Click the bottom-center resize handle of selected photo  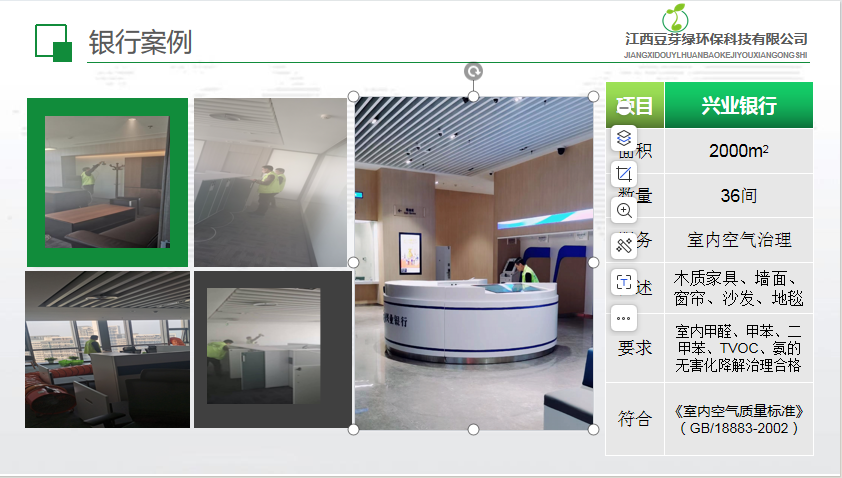pyautogui.click(x=474, y=429)
